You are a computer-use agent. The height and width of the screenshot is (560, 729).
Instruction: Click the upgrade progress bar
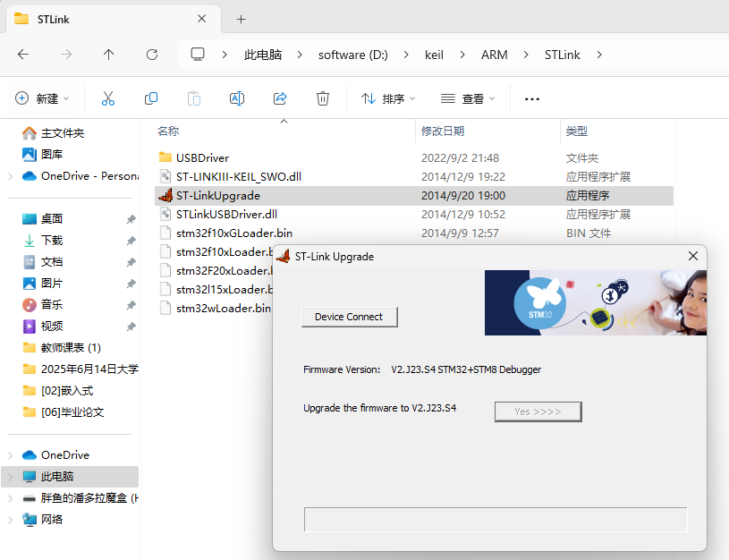(496, 520)
